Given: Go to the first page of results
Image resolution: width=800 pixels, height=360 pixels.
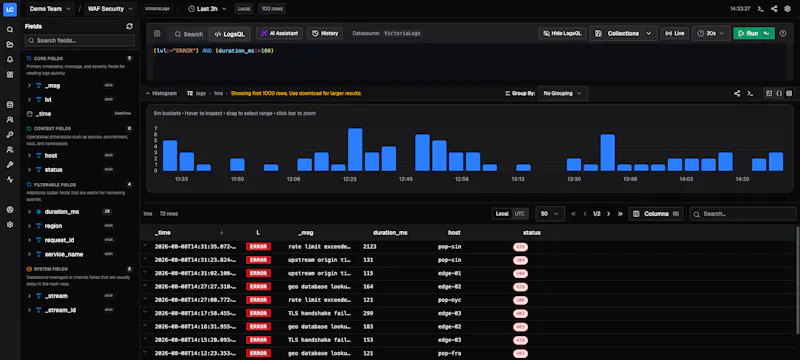Looking at the screenshot, I should [573, 214].
